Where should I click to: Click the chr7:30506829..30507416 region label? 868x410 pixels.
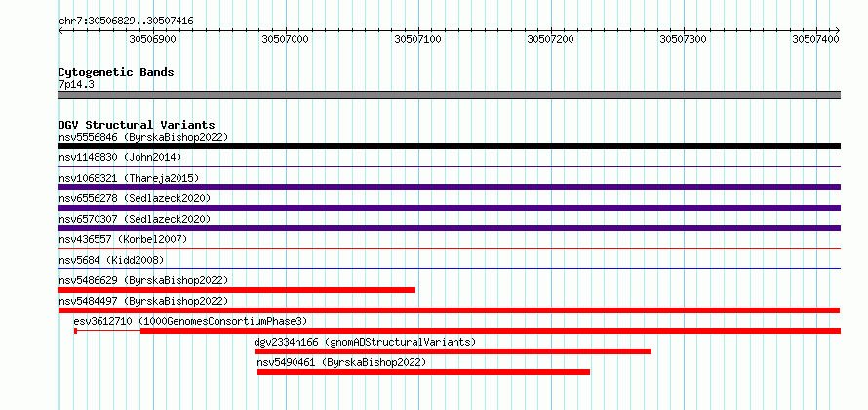(126, 21)
